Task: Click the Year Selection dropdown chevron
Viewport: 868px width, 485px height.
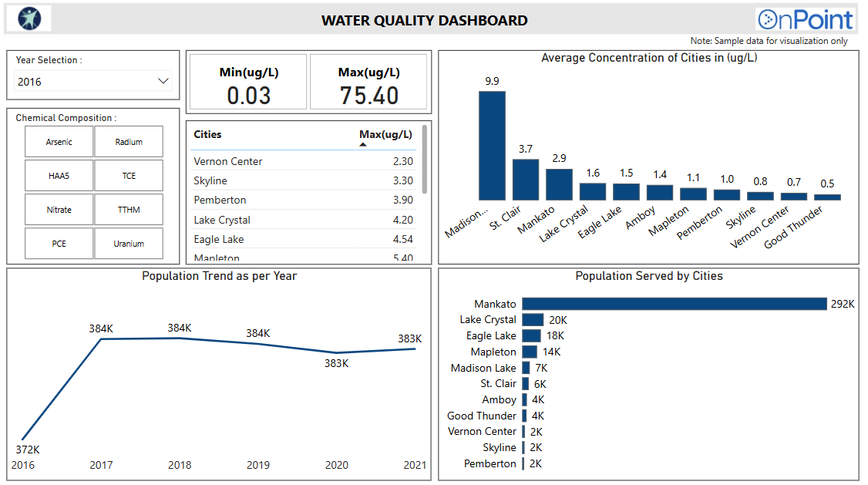Action: [163, 81]
